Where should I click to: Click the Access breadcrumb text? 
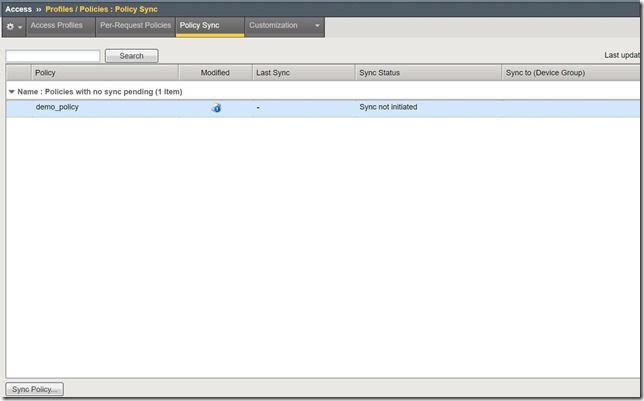coord(18,9)
